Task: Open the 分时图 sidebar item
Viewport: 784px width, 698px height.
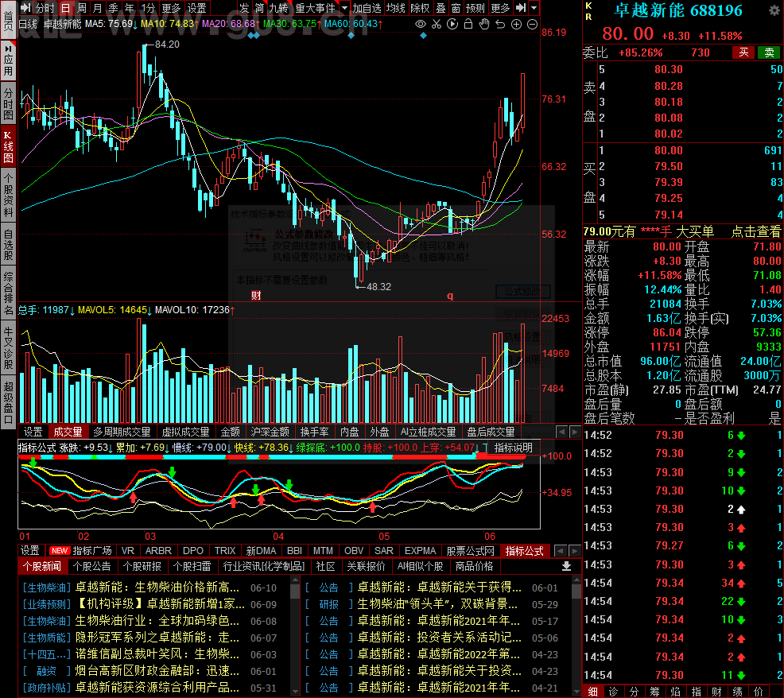Action: point(8,104)
